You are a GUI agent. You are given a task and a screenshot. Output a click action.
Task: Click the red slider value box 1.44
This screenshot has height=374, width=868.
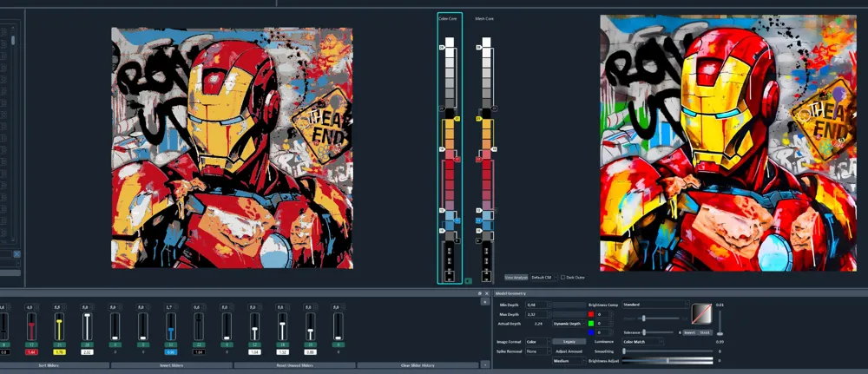coord(31,351)
